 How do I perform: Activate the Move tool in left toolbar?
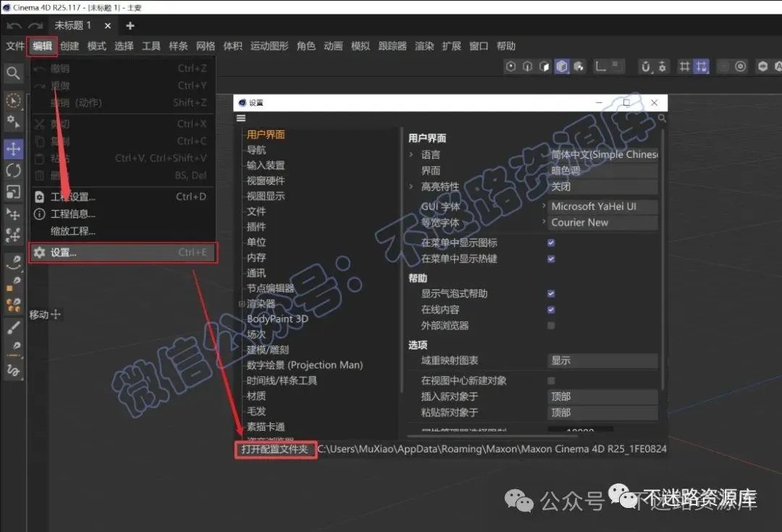coord(13,148)
